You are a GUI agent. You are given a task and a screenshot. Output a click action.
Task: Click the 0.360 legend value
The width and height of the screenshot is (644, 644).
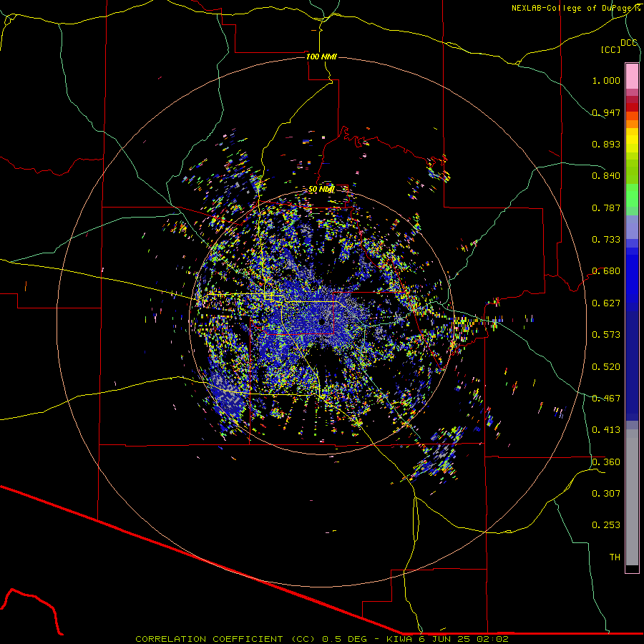tap(606, 462)
